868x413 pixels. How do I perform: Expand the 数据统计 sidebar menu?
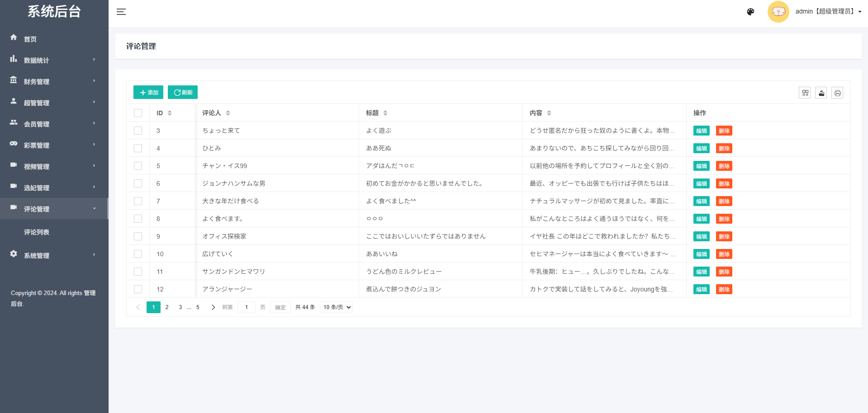(x=54, y=60)
